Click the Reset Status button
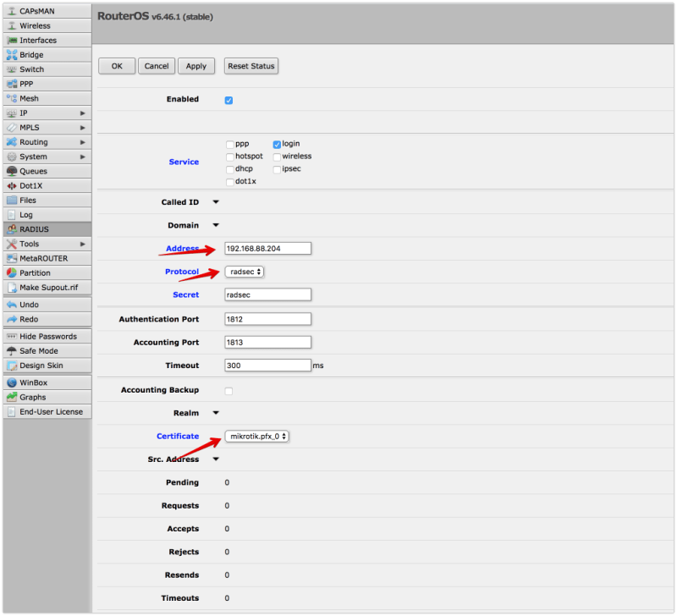This screenshot has width=677, height=616. 250,66
